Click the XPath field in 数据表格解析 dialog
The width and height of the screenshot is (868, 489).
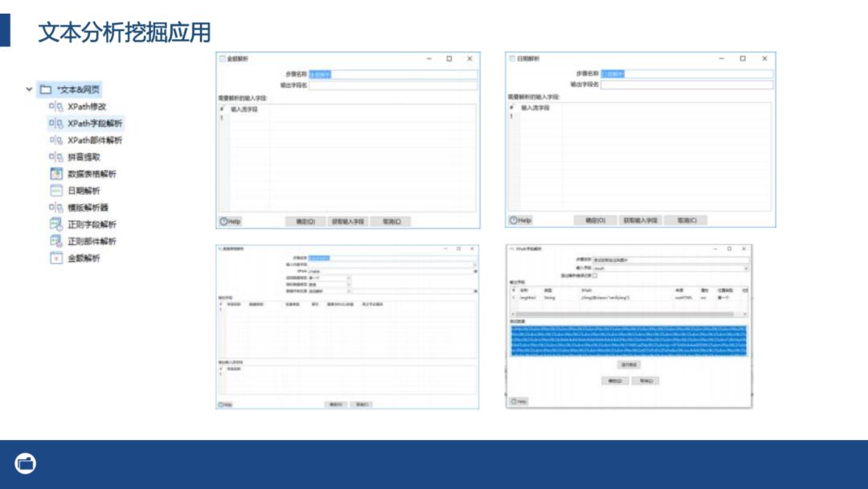coord(391,271)
